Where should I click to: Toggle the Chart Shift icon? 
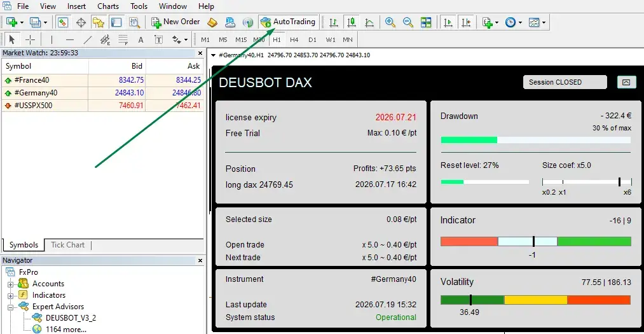click(466, 22)
